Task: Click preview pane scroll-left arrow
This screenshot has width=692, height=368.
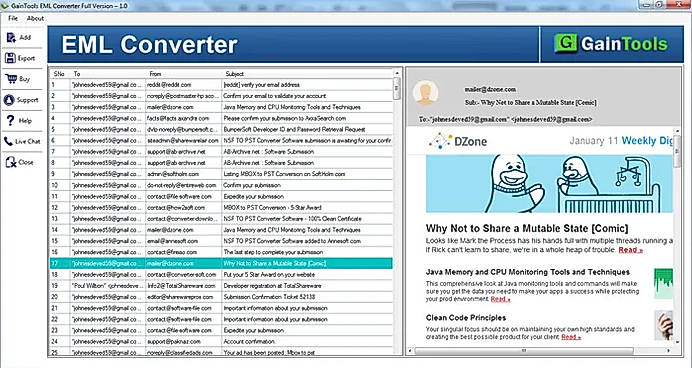Action: pos(410,351)
